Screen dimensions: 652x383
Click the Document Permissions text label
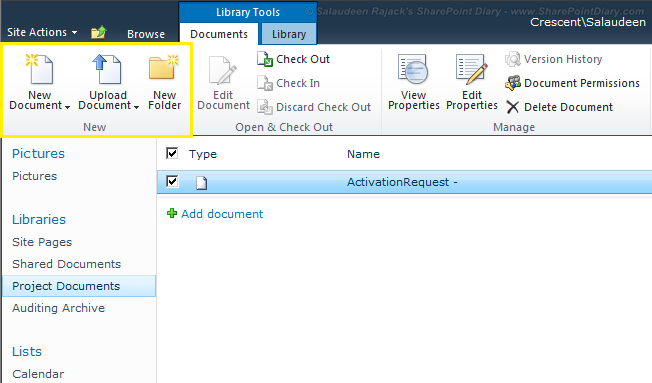pyautogui.click(x=582, y=83)
